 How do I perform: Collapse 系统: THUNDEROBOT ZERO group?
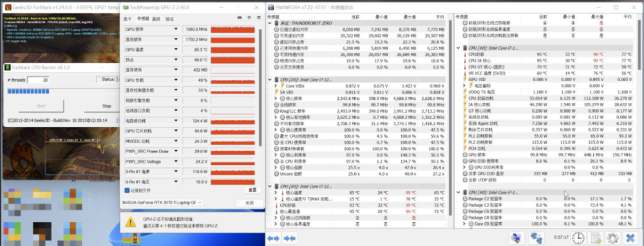tap(270, 23)
